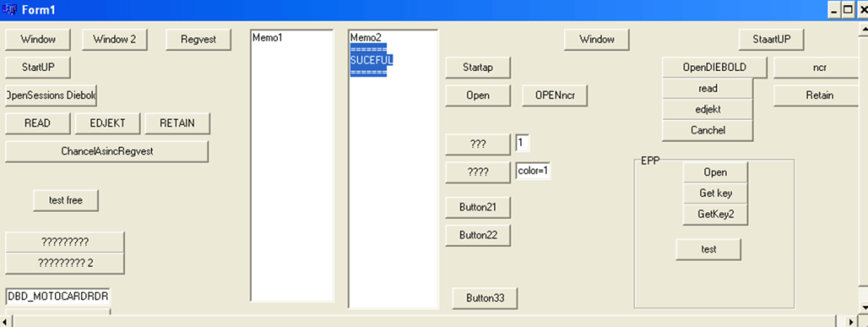
Task: Click the GetKey2 button
Action: 715,214
